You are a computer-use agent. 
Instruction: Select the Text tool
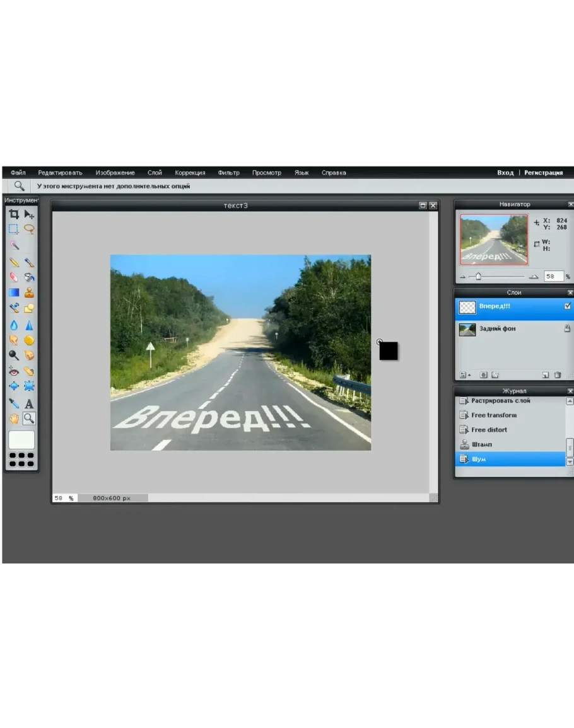pyautogui.click(x=29, y=403)
